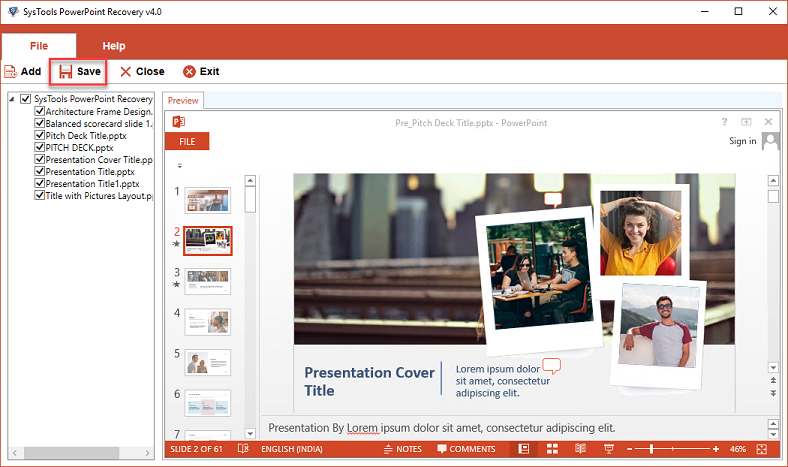Open the Help ribbon tab

pyautogui.click(x=114, y=46)
